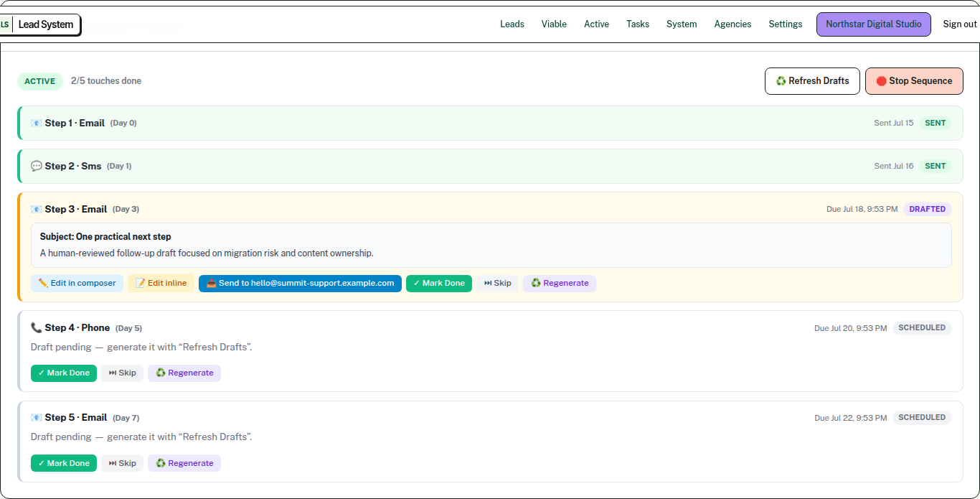The image size is (980, 499).
Task: Click the envelope icon on Step 5 Email
Action: [37, 417]
